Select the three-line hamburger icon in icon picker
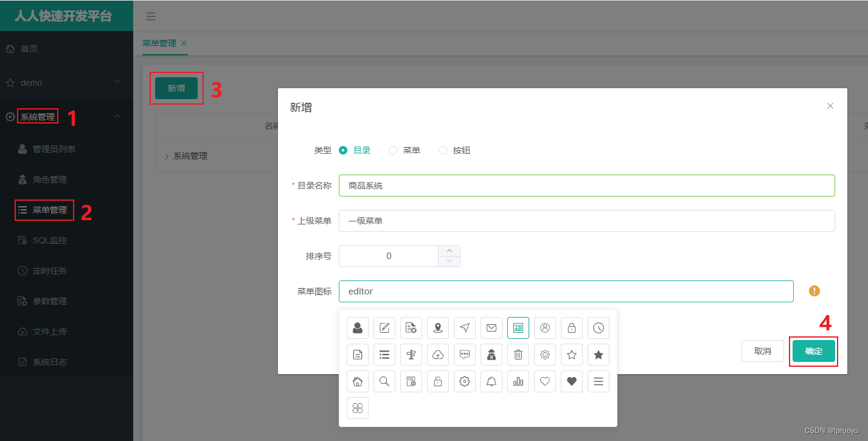 point(599,381)
